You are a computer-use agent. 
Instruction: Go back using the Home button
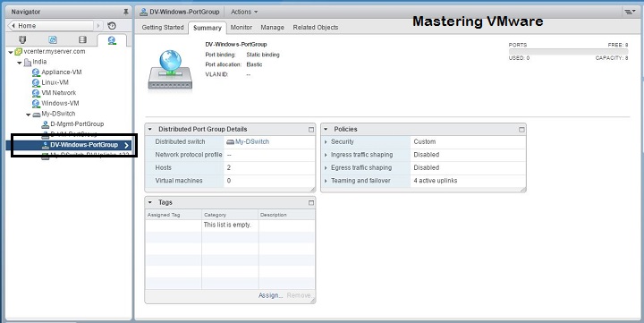pyautogui.click(x=51, y=25)
